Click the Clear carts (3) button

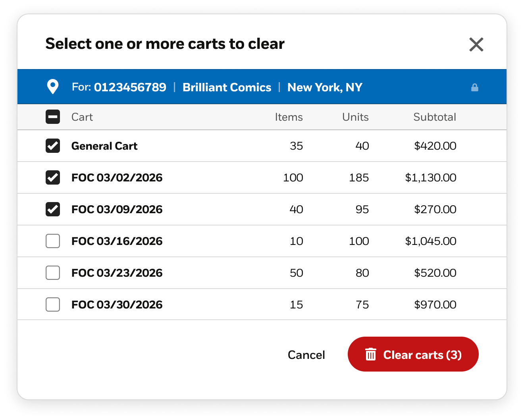pyautogui.click(x=413, y=354)
